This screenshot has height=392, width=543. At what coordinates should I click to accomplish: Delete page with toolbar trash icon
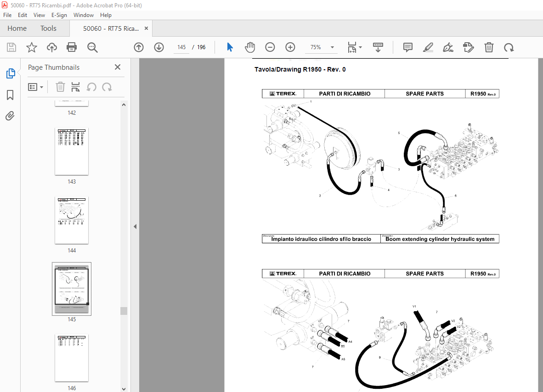pyautogui.click(x=489, y=47)
